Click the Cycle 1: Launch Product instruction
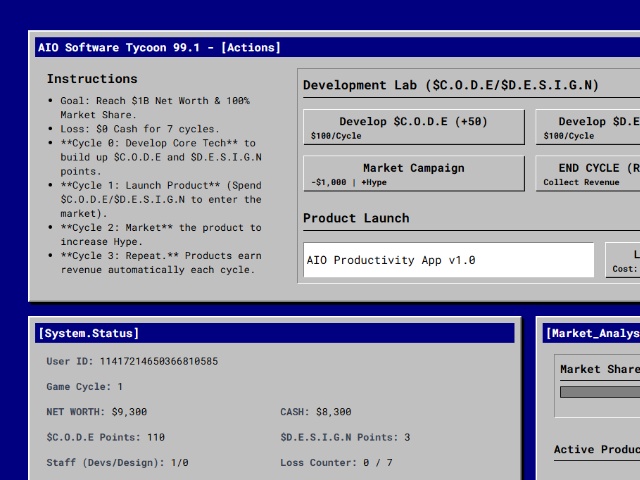The height and width of the screenshot is (480, 640). point(161,200)
